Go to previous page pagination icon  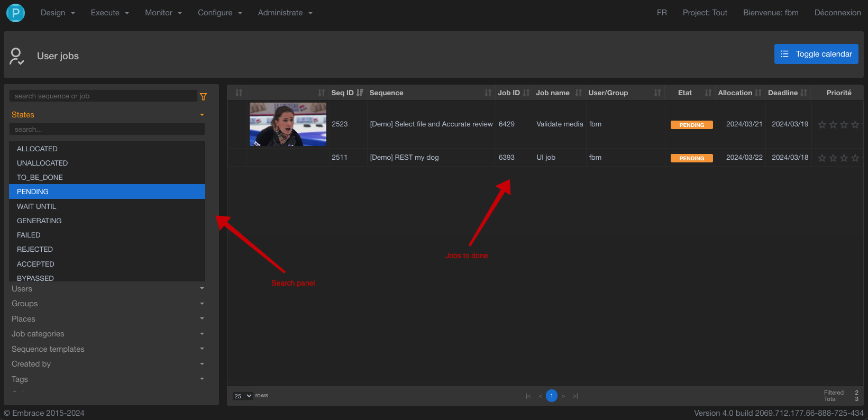click(x=540, y=396)
